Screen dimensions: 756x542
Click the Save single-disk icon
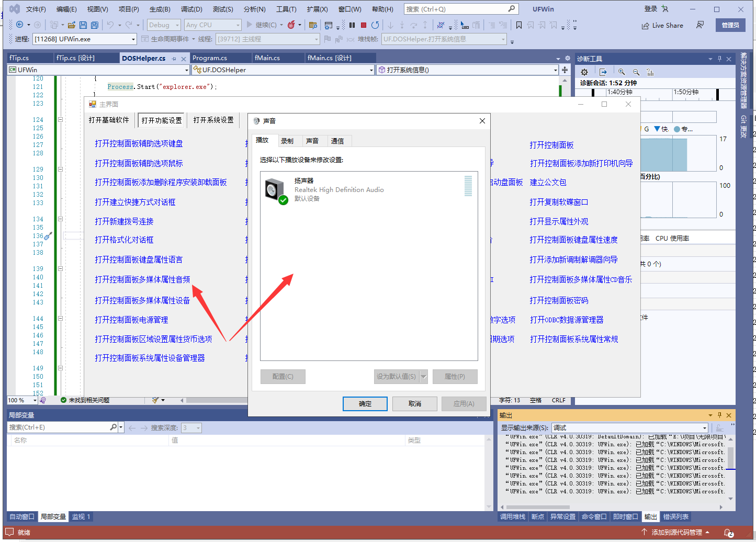pos(83,25)
